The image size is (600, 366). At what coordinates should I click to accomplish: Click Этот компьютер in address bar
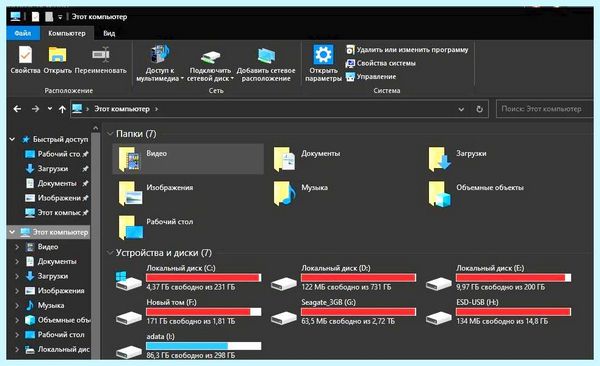[x=122, y=109]
